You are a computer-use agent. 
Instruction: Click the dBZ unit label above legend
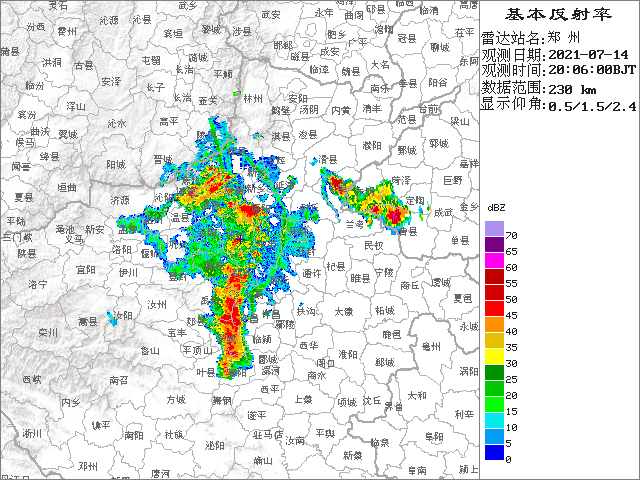point(495,207)
